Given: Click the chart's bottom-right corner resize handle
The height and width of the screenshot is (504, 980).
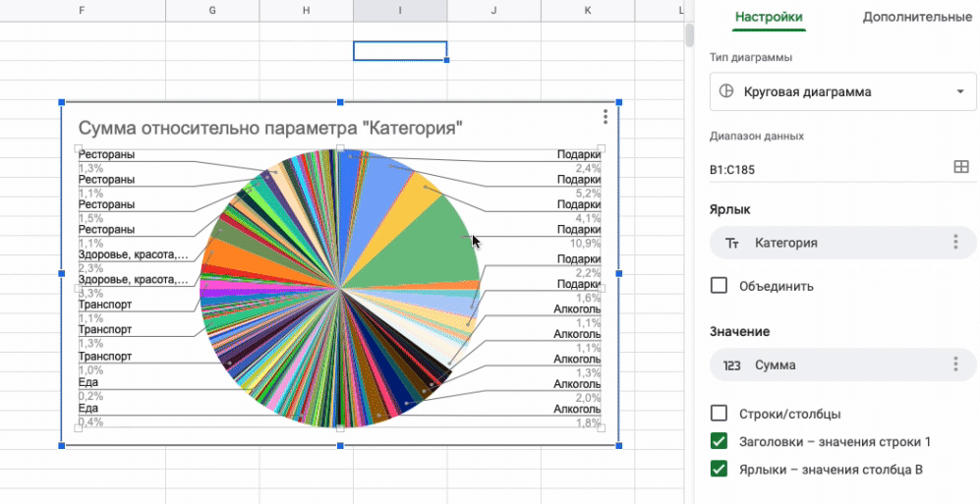Looking at the screenshot, I should click(618, 445).
